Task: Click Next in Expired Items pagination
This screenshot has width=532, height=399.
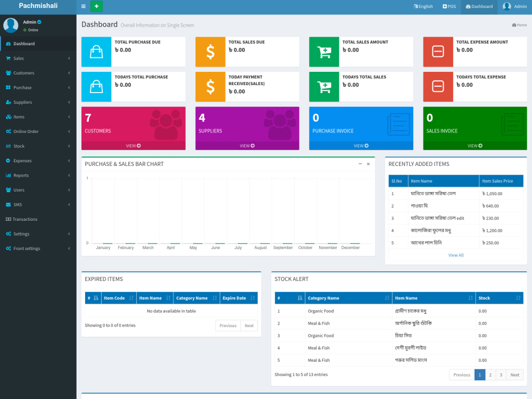Action: [249, 326]
